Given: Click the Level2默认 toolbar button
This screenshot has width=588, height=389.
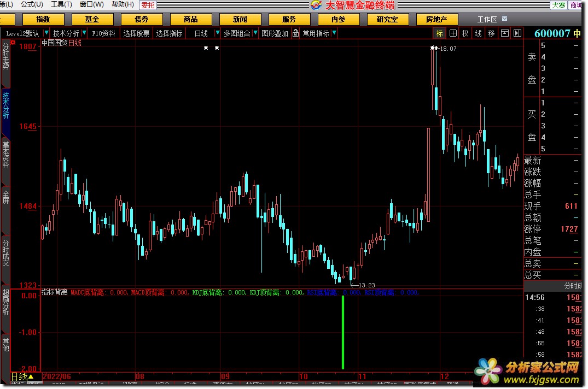Looking at the screenshot, I should point(22,33).
